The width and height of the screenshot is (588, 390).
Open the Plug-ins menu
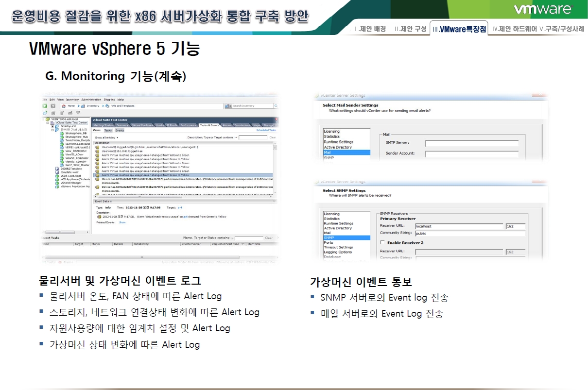point(109,99)
